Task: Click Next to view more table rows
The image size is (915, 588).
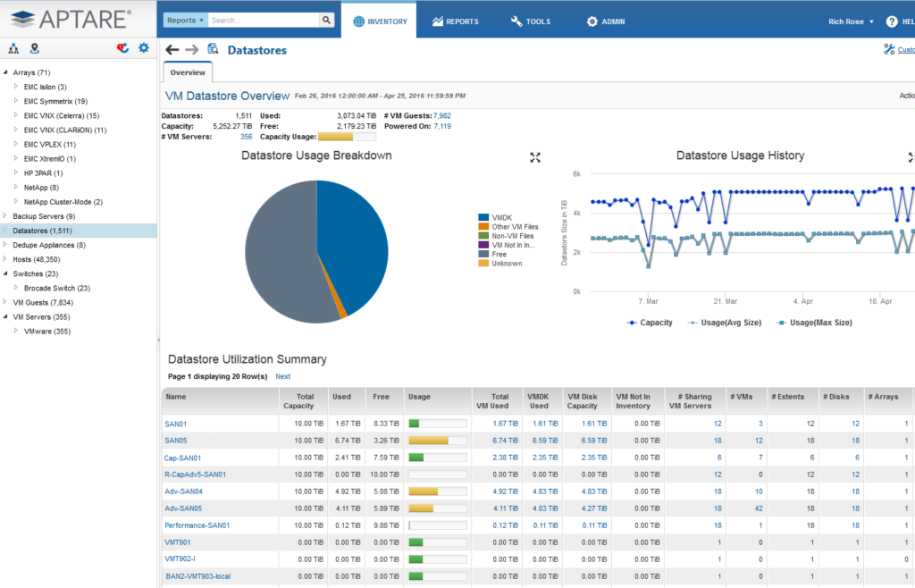Action: pyautogui.click(x=282, y=376)
